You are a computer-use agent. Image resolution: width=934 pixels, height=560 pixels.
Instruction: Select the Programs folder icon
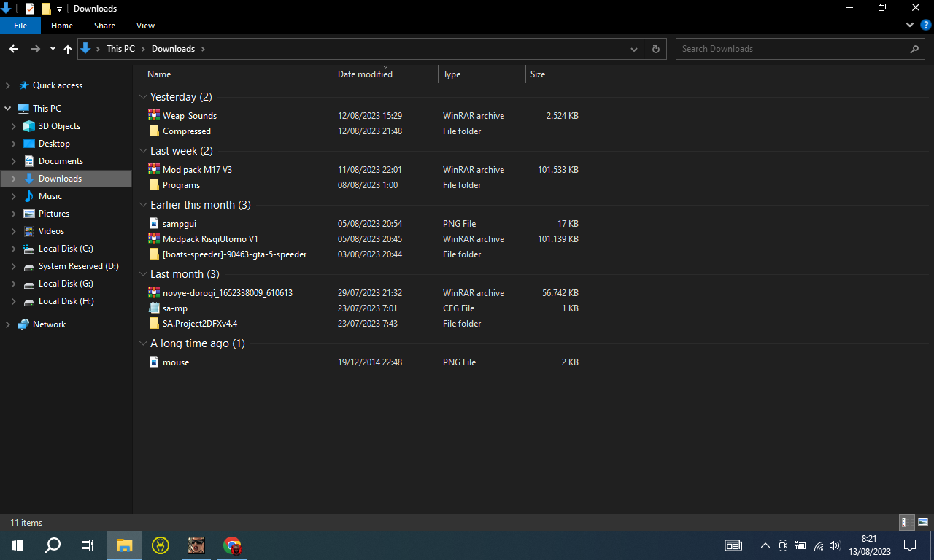pos(154,185)
